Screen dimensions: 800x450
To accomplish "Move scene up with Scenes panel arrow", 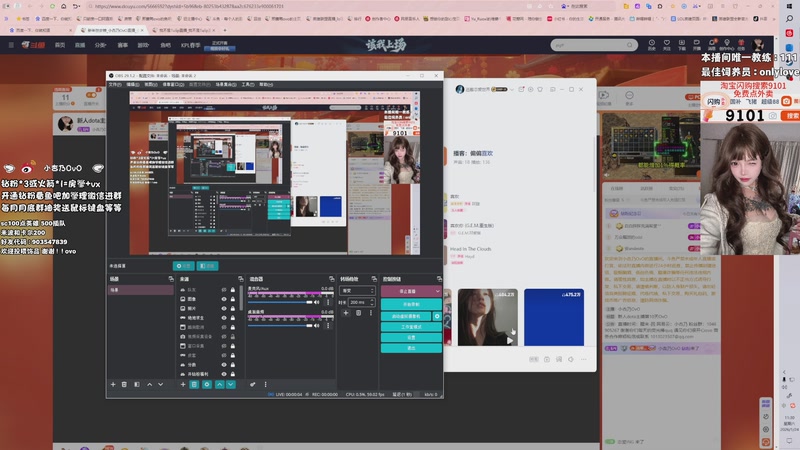I will 149,384.
